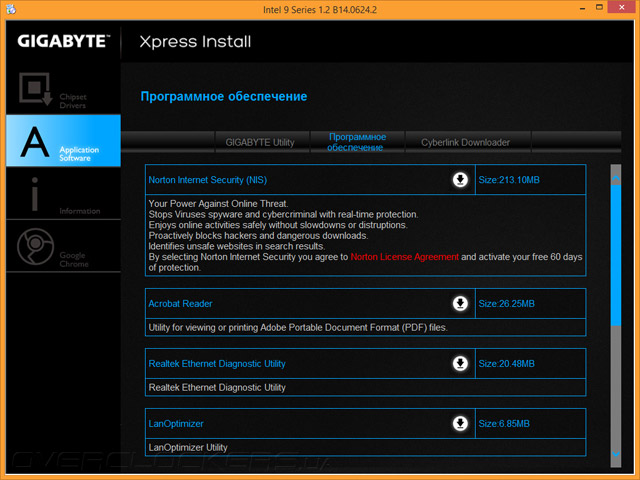Download LanOptimizer via arrow icon
Screen dimensions: 640x480
coord(460,423)
